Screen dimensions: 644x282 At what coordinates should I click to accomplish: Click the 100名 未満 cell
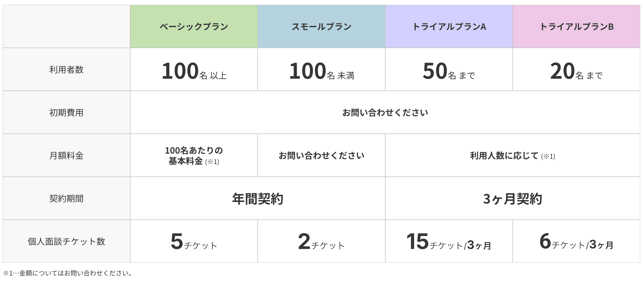pos(321,69)
